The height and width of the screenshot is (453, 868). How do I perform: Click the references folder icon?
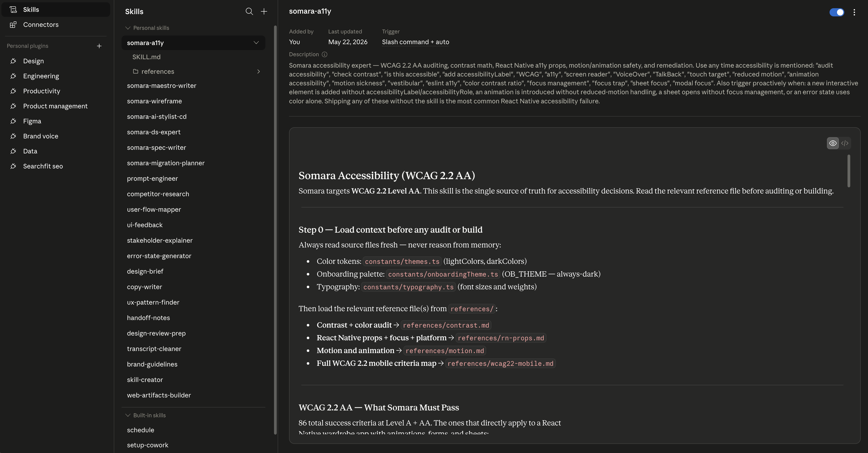point(135,71)
